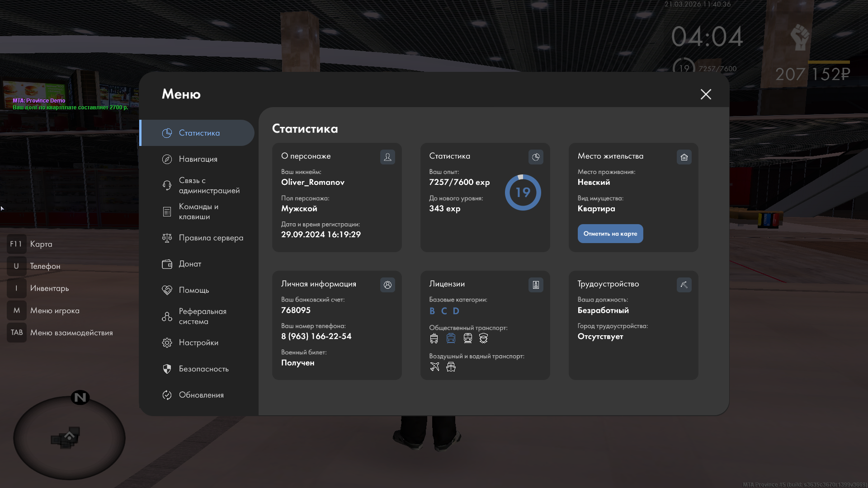
Task: Click the pie chart icon in Статистика card
Action: coord(536,157)
